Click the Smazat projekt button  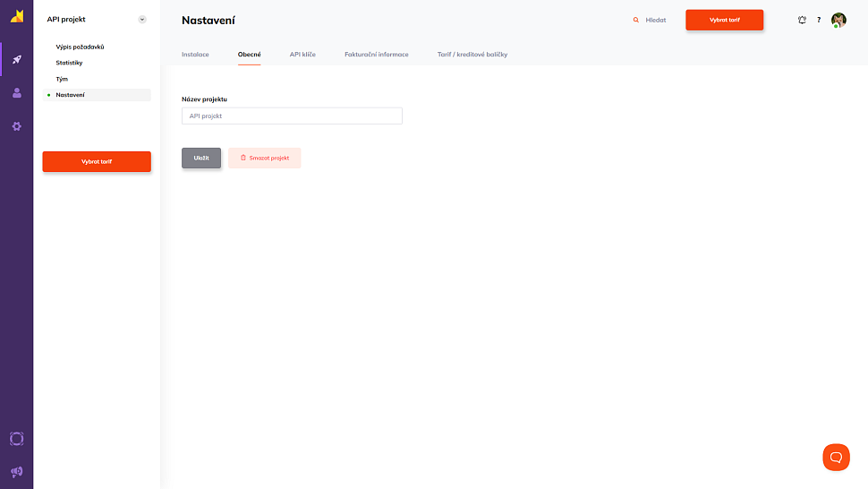tap(265, 158)
